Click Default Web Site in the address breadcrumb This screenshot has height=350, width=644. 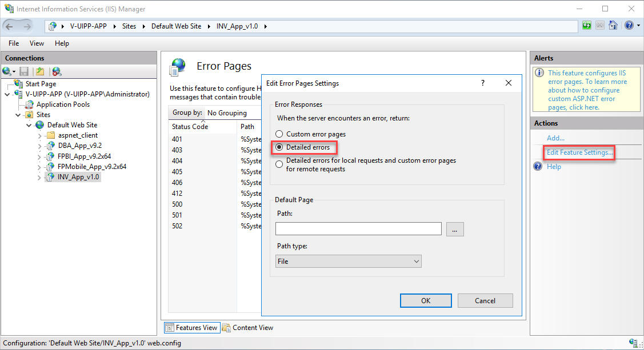[176, 26]
